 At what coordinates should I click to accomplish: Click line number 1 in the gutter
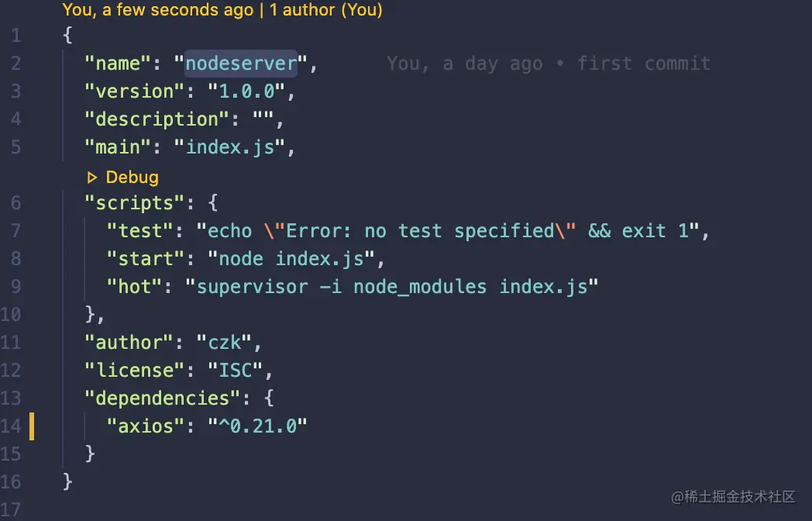tap(16, 36)
